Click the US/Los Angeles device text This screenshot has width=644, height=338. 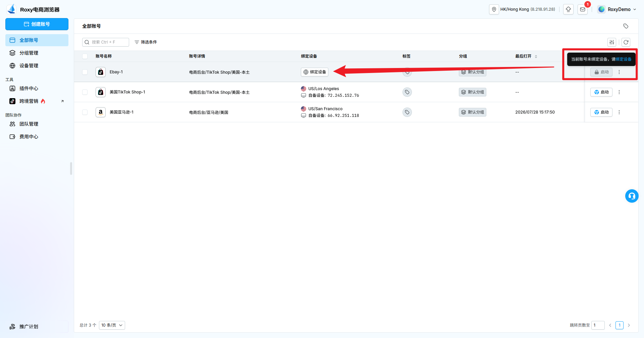(323, 89)
